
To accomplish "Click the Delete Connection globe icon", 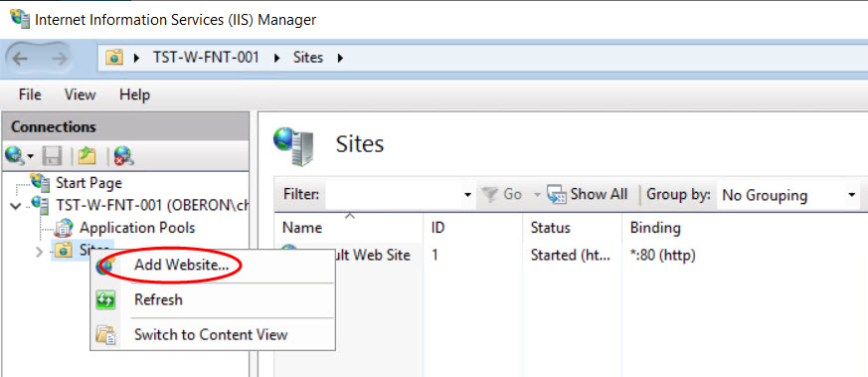I will point(124,157).
